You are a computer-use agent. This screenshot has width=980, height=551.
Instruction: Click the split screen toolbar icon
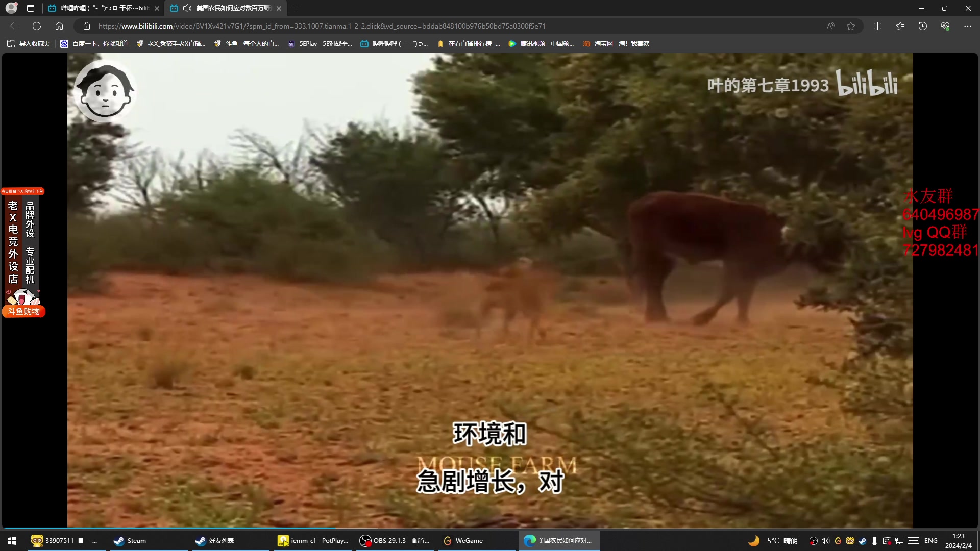(x=877, y=26)
